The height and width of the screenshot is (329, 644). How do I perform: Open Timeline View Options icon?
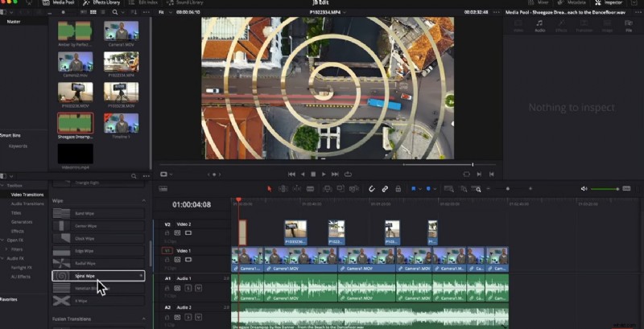163,189
